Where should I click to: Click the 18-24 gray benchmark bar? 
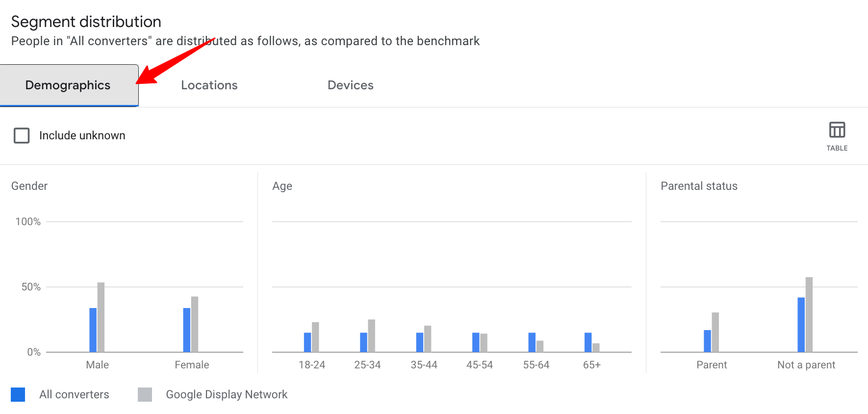pos(315,337)
